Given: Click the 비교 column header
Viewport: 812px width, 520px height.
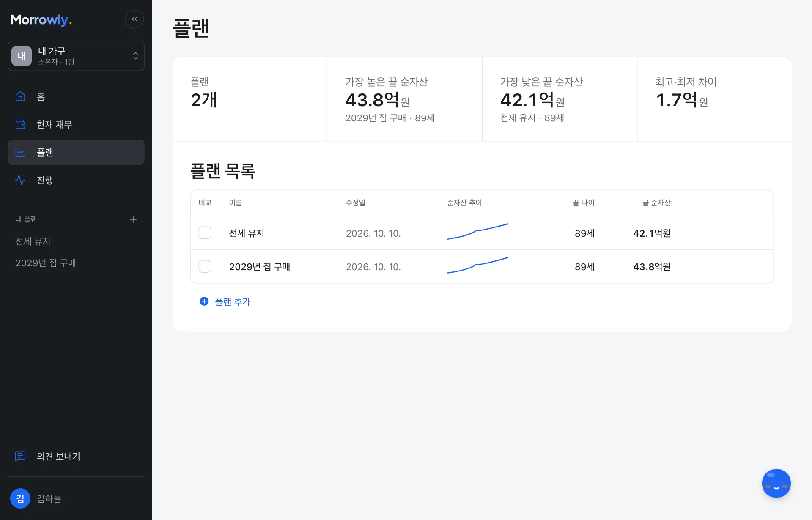Looking at the screenshot, I should (x=205, y=203).
